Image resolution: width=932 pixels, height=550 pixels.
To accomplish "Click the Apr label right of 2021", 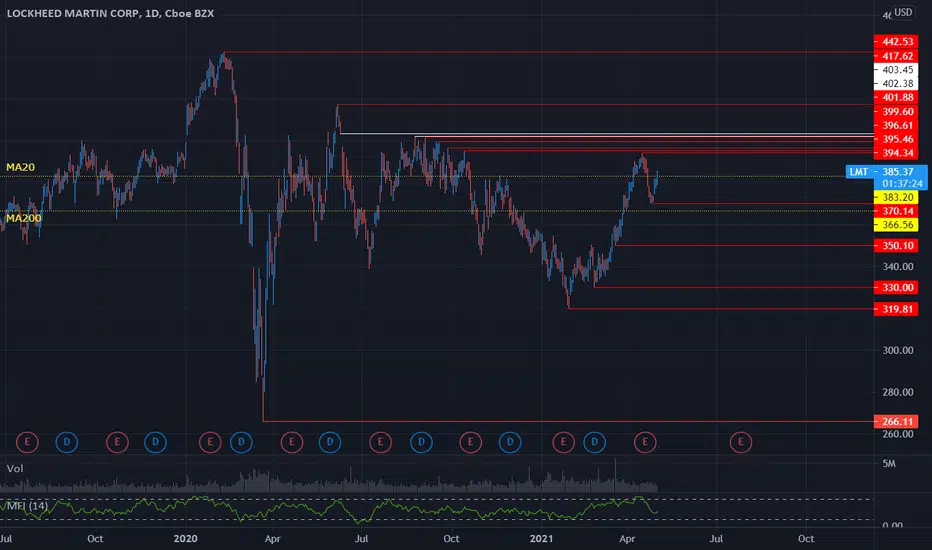I will (627, 539).
